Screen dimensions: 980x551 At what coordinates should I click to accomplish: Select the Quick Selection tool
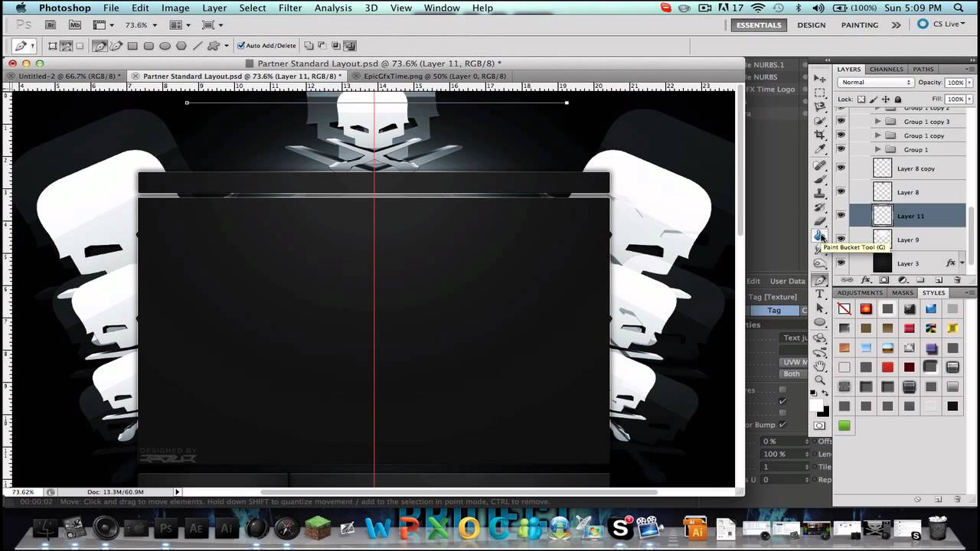coord(820,120)
